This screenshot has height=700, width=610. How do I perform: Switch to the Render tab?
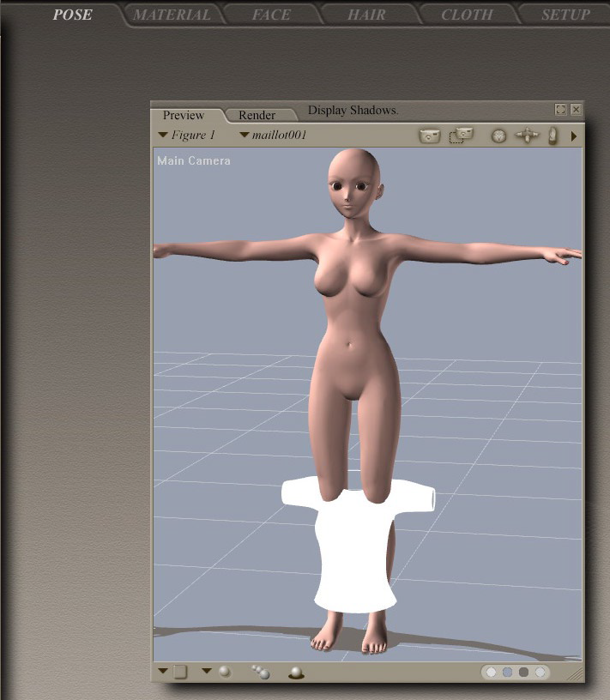[257, 115]
